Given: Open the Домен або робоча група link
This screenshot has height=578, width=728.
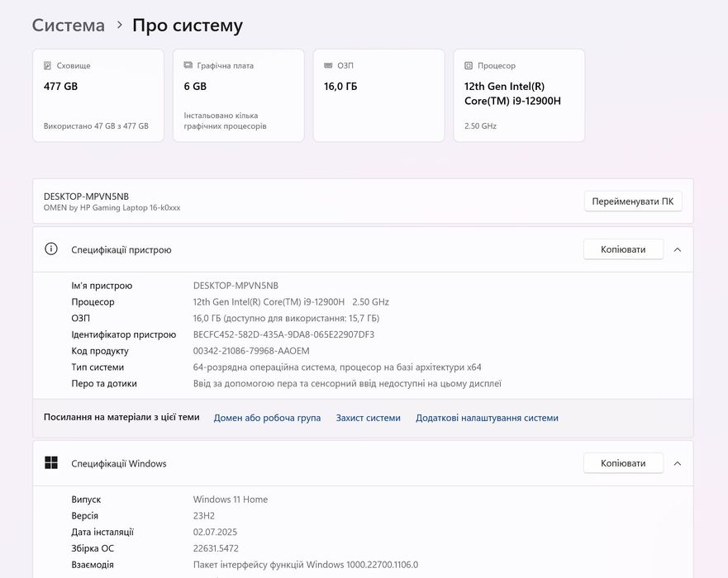Looking at the screenshot, I should 267,418.
